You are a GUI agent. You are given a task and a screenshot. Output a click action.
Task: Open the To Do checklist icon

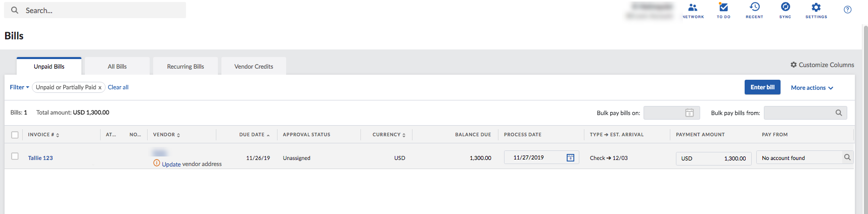click(x=723, y=8)
